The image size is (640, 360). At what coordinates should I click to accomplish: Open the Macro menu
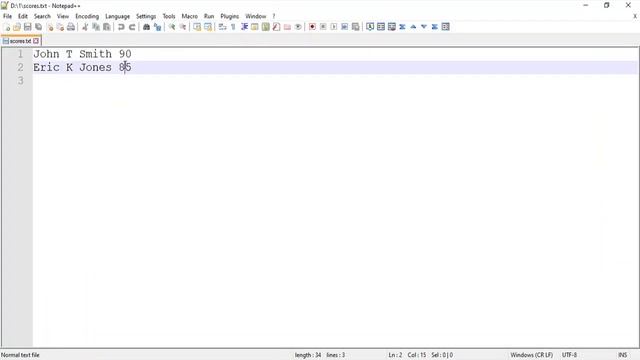point(189,16)
